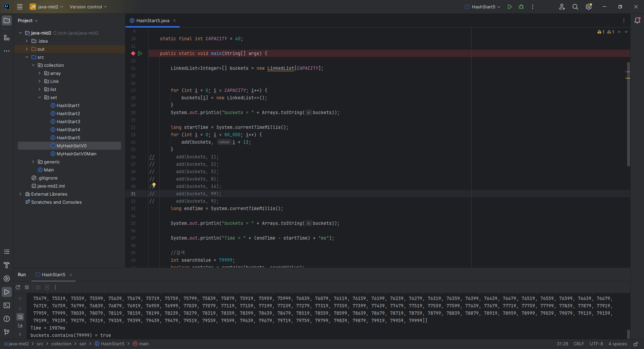Open the Git tool window icon
The image size is (644, 349).
7,332
